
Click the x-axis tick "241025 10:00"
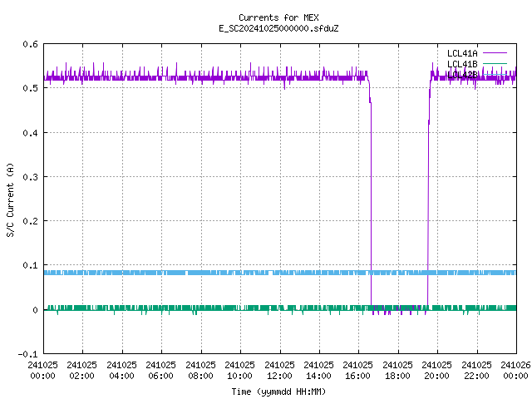(239, 371)
